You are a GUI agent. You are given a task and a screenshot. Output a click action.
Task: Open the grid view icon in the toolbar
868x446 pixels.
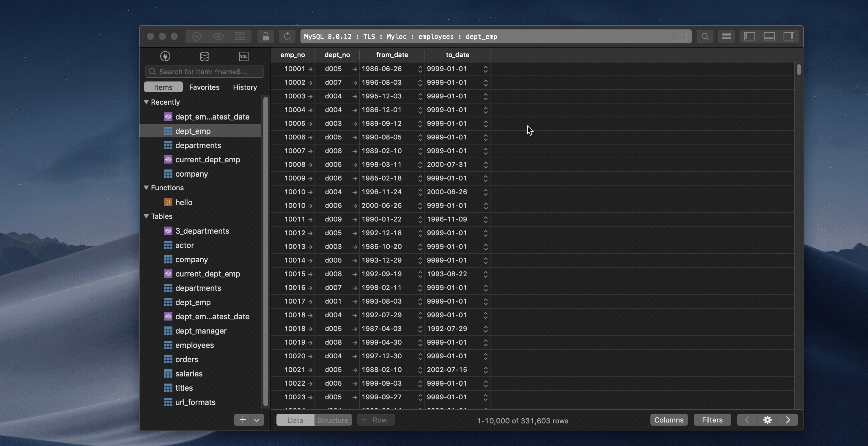(727, 36)
